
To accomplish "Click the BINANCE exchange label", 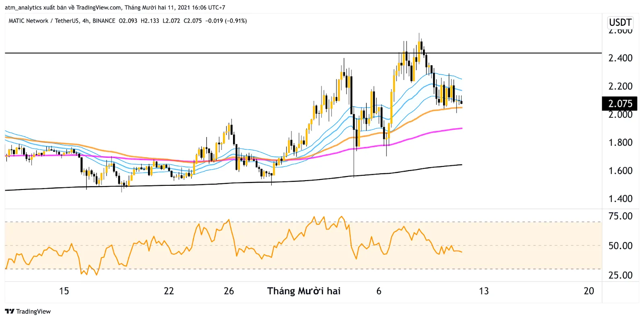I will tap(104, 21).
